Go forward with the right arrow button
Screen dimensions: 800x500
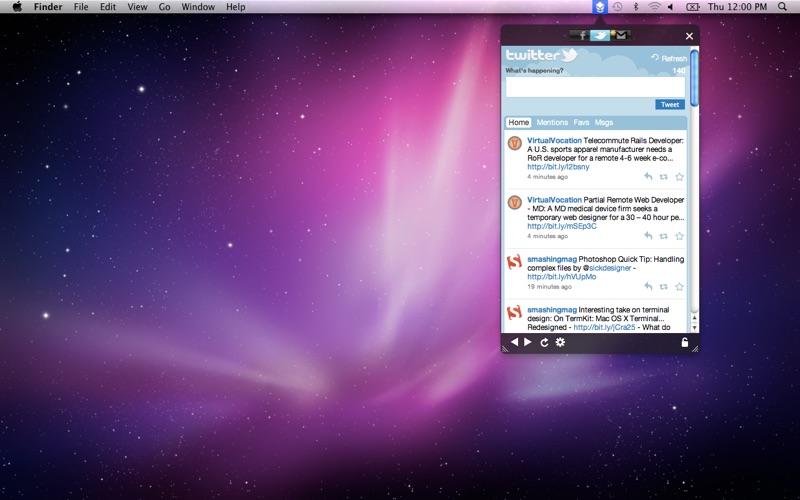tap(528, 342)
